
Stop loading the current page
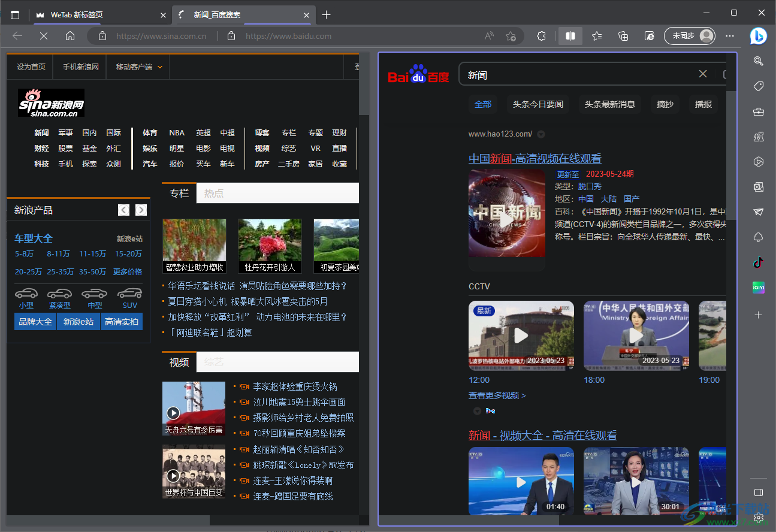coord(44,36)
